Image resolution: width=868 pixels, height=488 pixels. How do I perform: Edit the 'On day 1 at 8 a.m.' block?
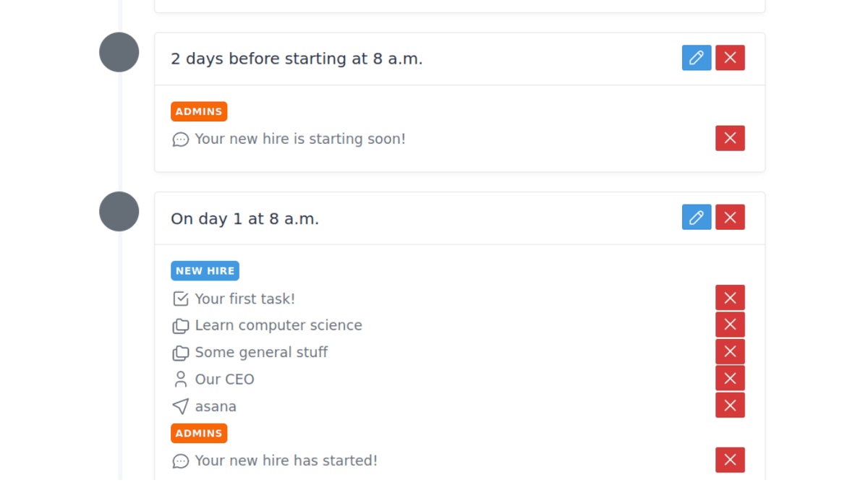tap(696, 217)
